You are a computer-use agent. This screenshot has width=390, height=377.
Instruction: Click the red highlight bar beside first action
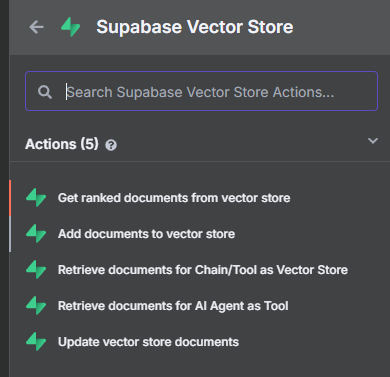coord(10,198)
